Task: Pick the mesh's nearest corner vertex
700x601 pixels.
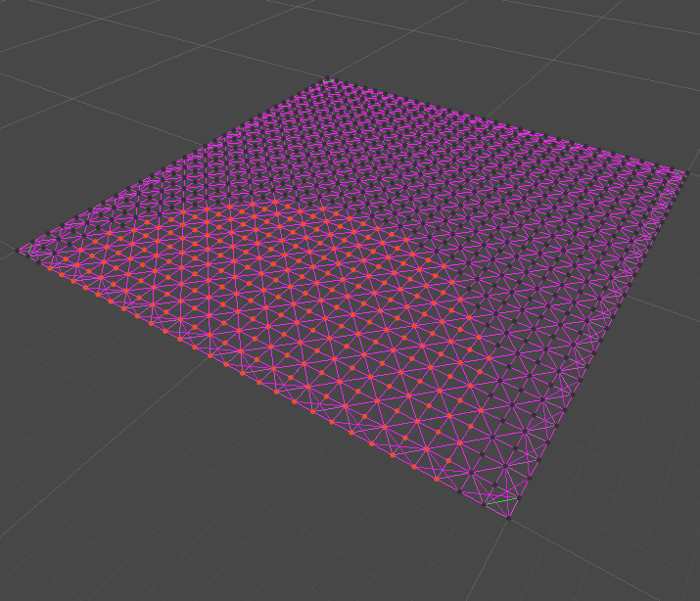Action: click(508, 518)
